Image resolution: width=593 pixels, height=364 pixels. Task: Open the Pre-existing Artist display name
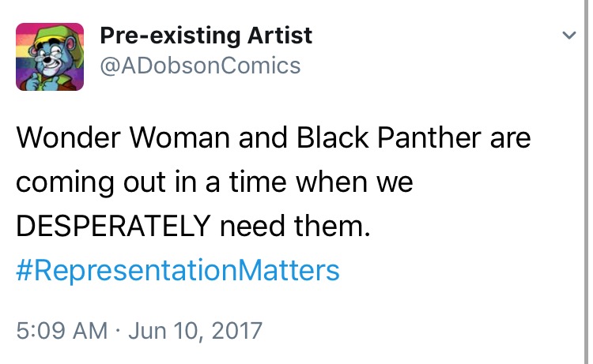[206, 36]
